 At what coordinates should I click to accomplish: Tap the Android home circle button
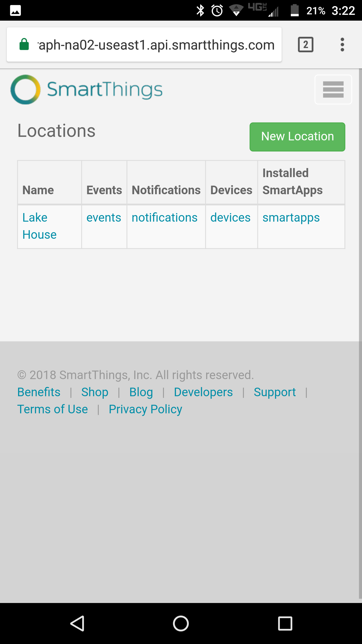coord(181,623)
